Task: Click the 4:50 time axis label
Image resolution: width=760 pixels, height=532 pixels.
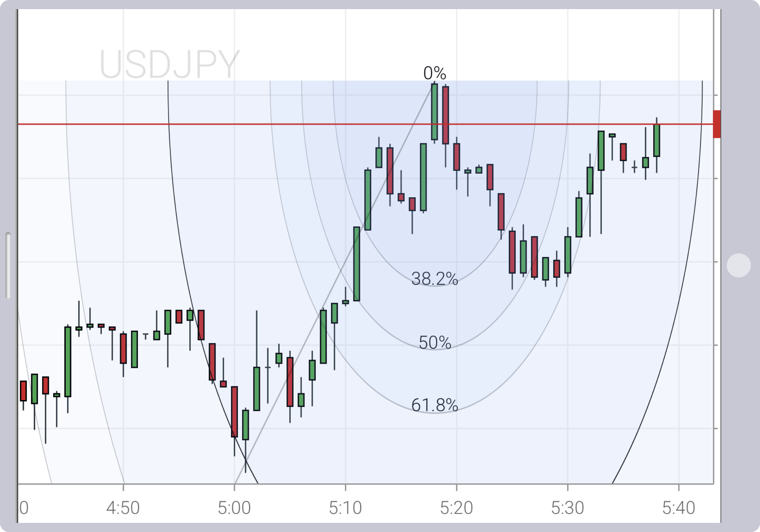Action: [x=123, y=508]
